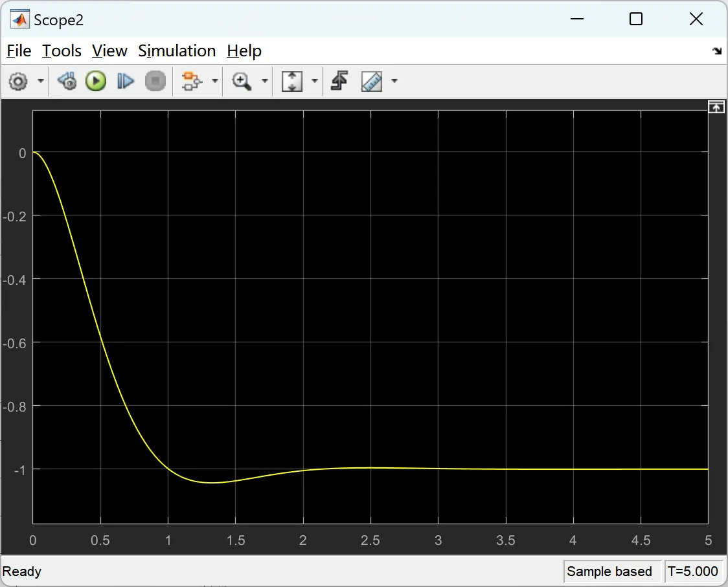Viewport: 728px width, 587px height.
Task: Click the -0.6 y-axis tick label
Action: (14, 343)
